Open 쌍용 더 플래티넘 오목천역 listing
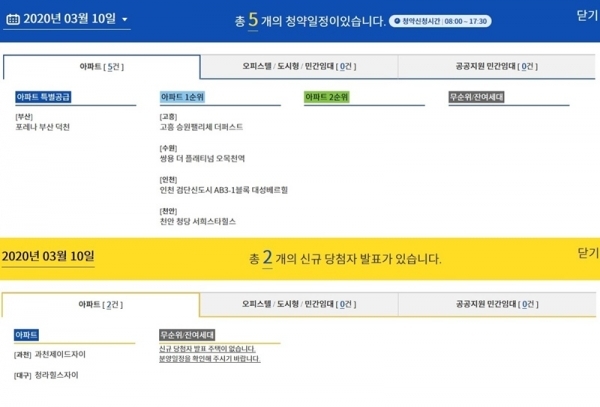Viewport: 600px width, 407px height. click(202, 158)
